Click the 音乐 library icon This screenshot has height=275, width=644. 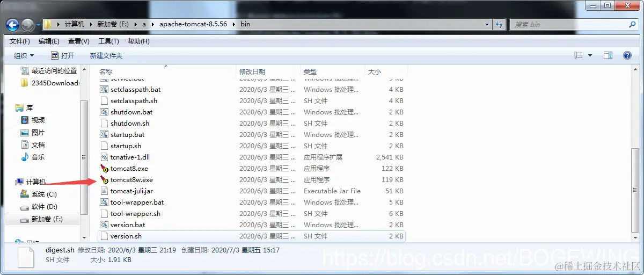pyautogui.click(x=25, y=157)
